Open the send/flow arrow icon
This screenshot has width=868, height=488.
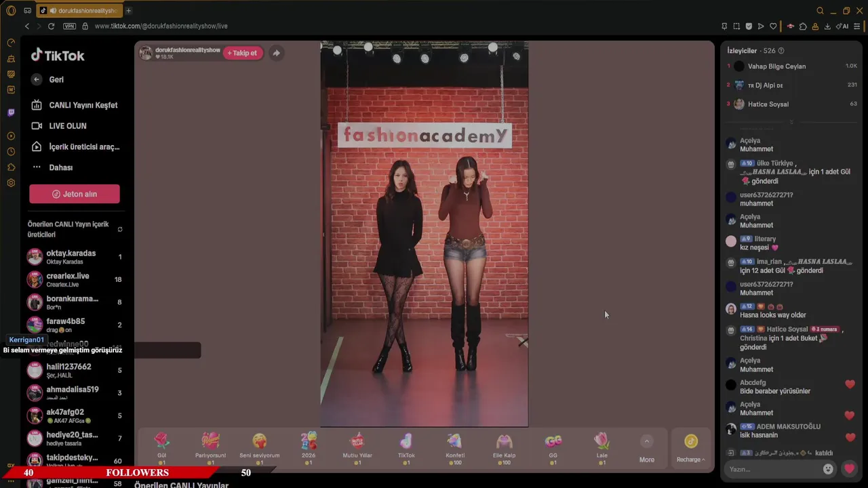click(761, 26)
